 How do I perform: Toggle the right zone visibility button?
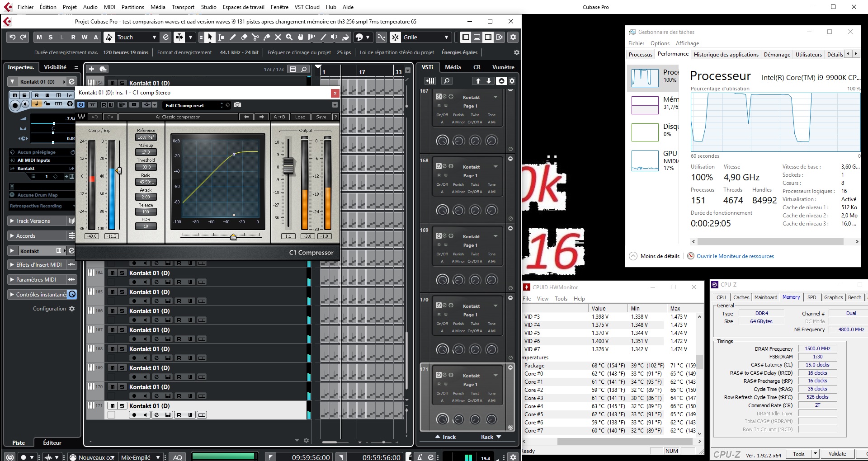(488, 37)
